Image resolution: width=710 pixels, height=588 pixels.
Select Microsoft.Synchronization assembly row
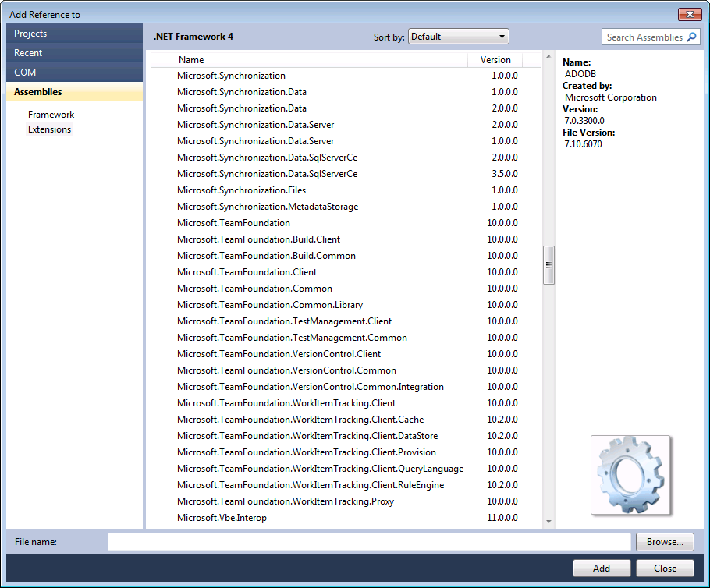(x=346, y=76)
